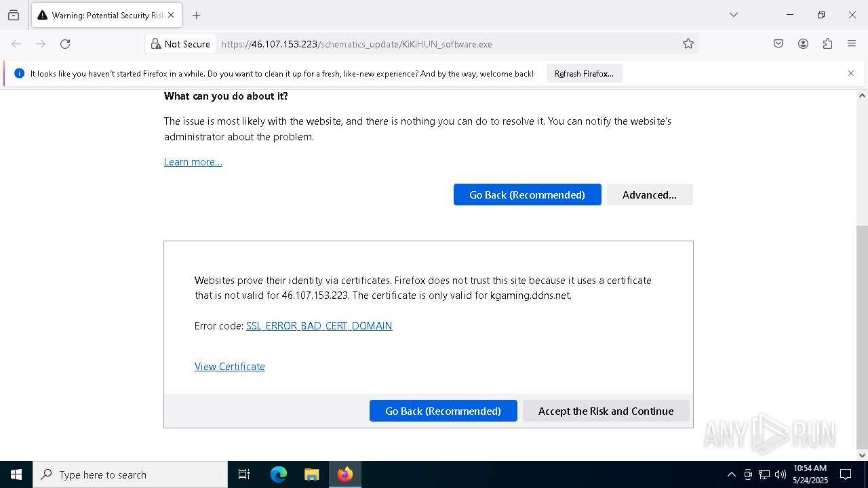Restore down the Firefox window
Image resolution: width=868 pixels, height=488 pixels.
pyautogui.click(x=821, y=15)
